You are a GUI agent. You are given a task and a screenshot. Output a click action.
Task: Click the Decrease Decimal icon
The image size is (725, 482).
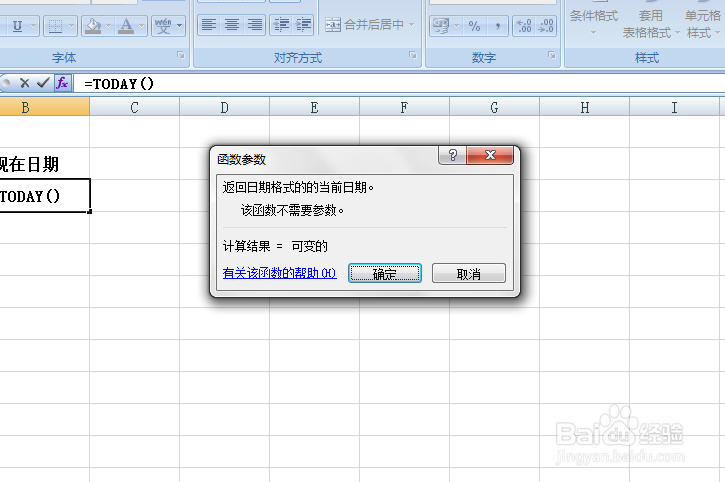[546, 26]
